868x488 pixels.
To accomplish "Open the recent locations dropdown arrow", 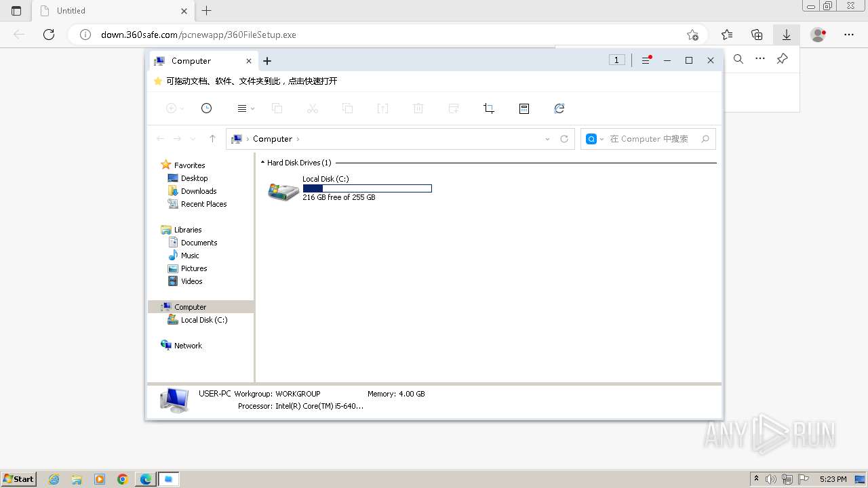I will coord(193,139).
